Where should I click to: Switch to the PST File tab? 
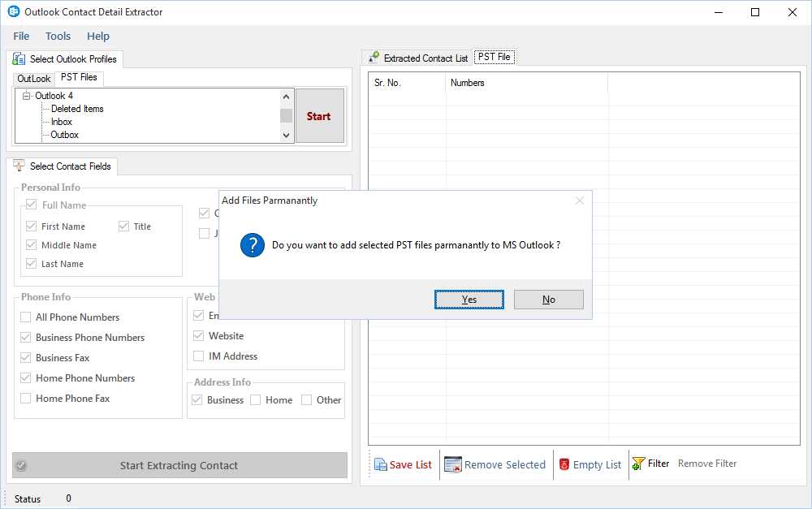pyautogui.click(x=494, y=57)
